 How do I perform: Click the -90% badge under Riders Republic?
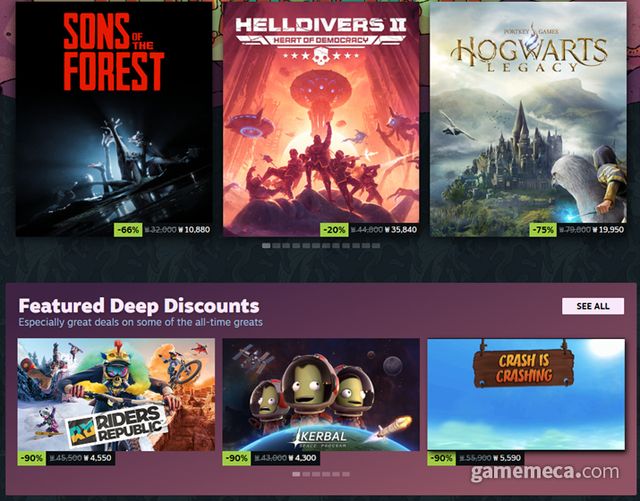pos(32,458)
